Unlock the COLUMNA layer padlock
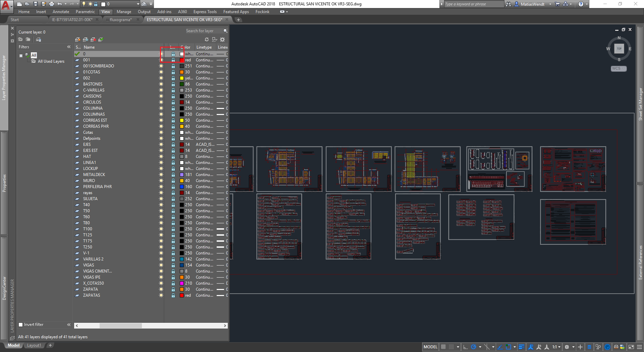Screen dimensions: 644x352 coord(173,108)
